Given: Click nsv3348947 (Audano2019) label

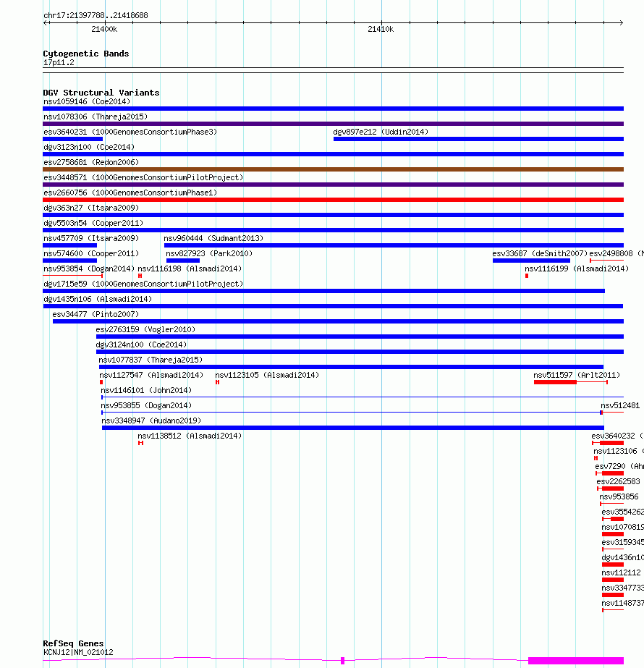Looking at the screenshot, I should [151, 421].
